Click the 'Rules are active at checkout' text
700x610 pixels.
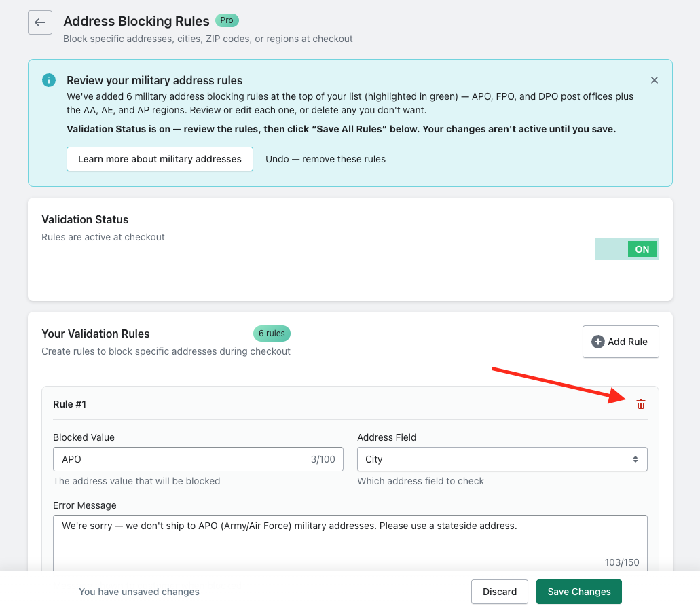coord(103,237)
